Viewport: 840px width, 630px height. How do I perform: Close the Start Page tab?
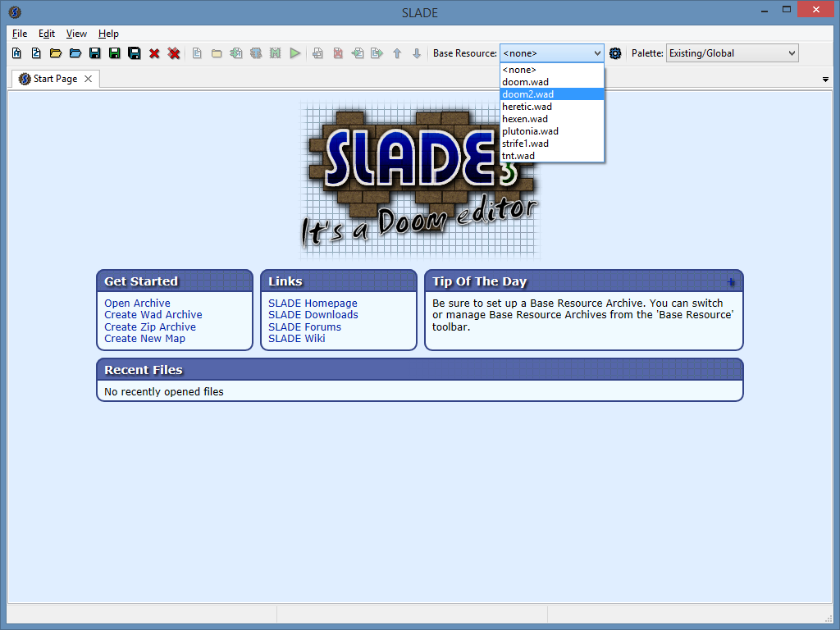[89, 79]
